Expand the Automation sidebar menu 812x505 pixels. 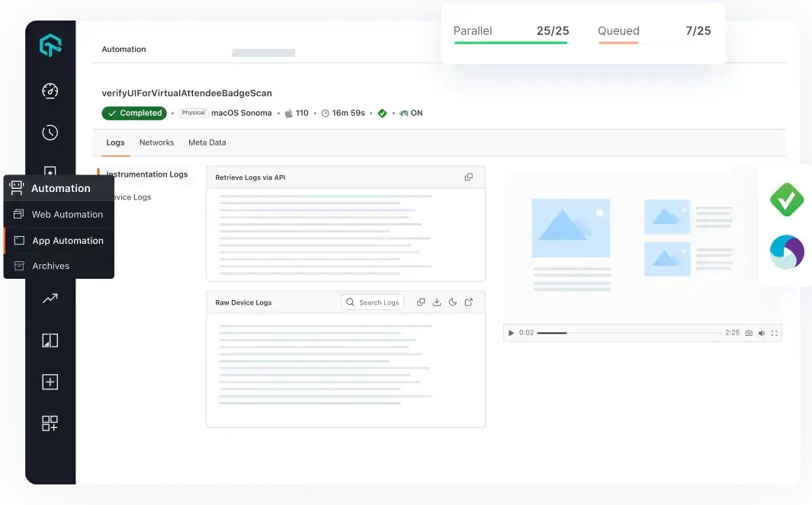59,187
